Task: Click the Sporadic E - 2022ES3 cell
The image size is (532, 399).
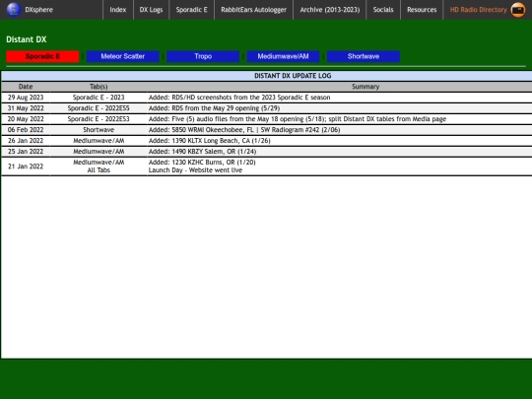Action: pos(99,119)
